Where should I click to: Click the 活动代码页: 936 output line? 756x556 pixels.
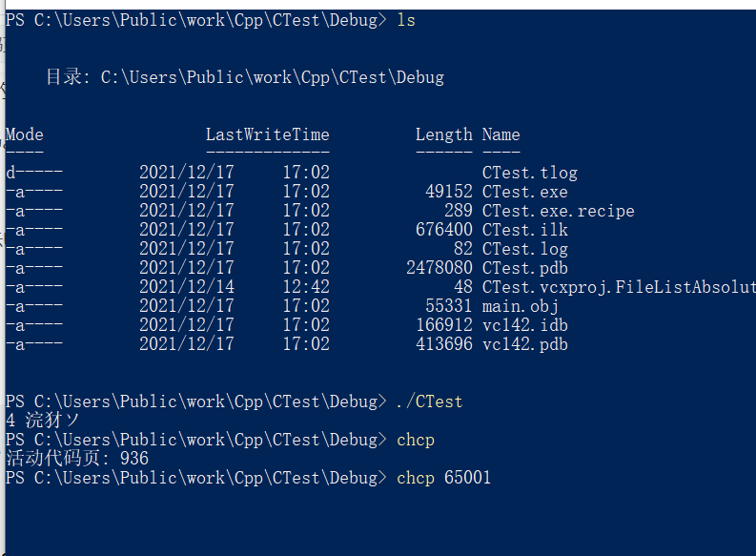(76, 459)
